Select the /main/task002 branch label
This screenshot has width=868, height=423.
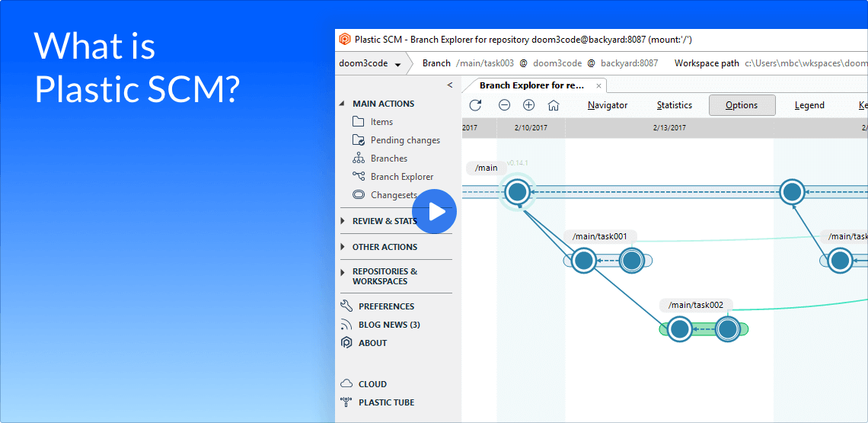pos(696,305)
